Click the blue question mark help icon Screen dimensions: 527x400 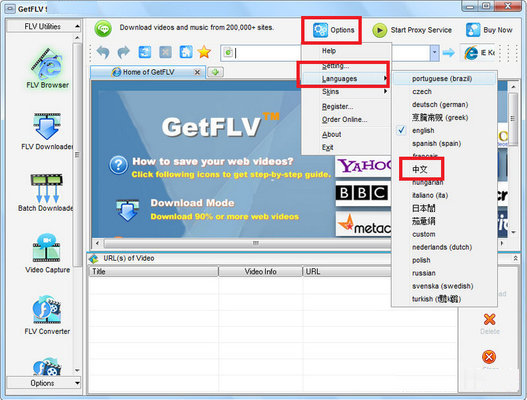click(118, 165)
